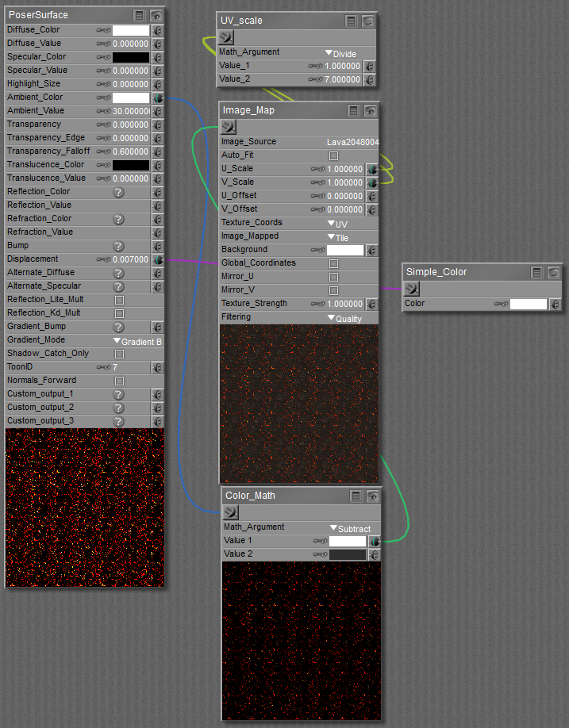The image size is (569, 728).
Task: Check the Mirror_U option
Action: click(333, 277)
